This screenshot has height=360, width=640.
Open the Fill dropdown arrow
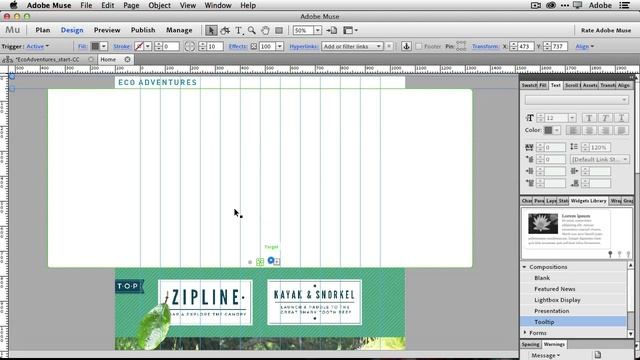pos(104,47)
